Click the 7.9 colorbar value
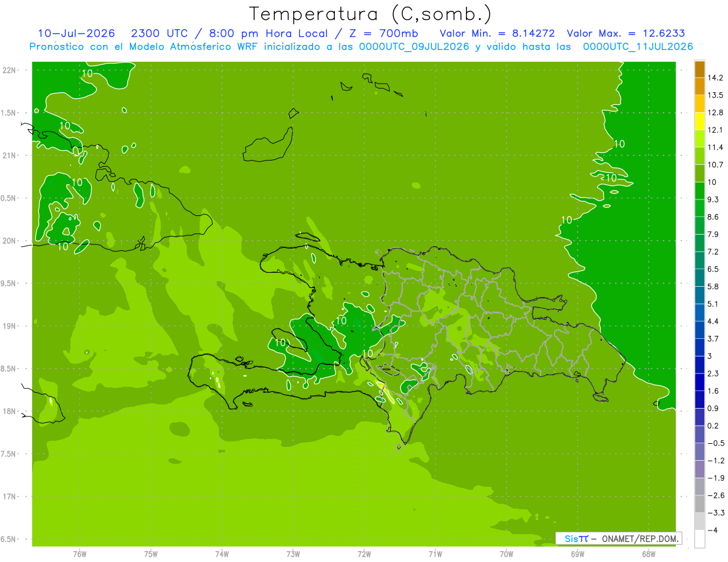 click(x=713, y=234)
